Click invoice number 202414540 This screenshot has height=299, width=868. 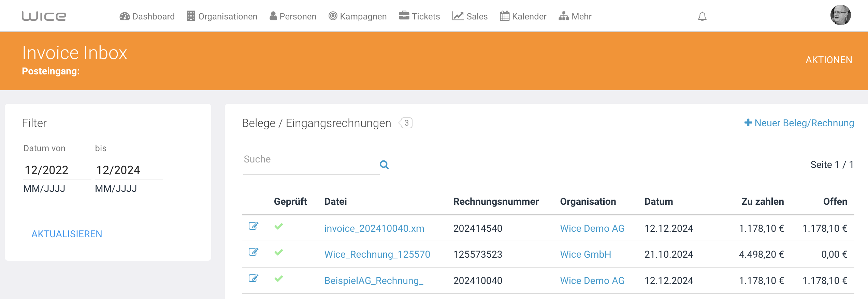pyautogui.click(x=478, y=228)
